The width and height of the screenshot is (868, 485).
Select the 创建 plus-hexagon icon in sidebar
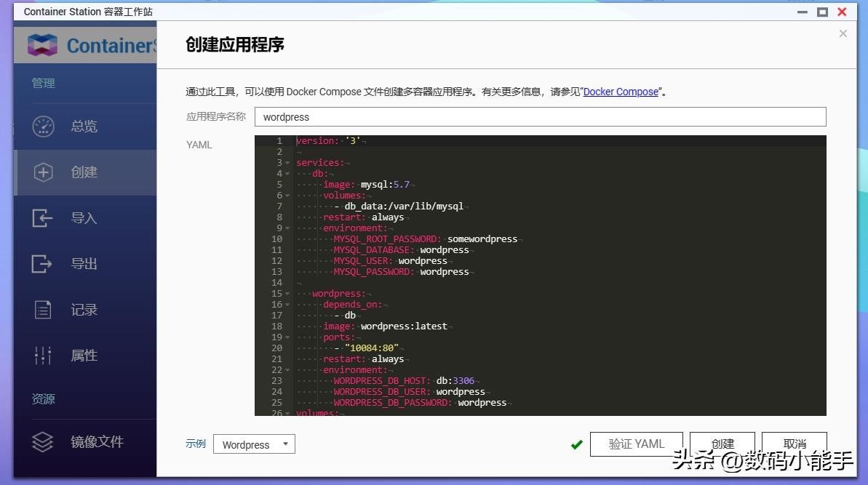[44, 172]
